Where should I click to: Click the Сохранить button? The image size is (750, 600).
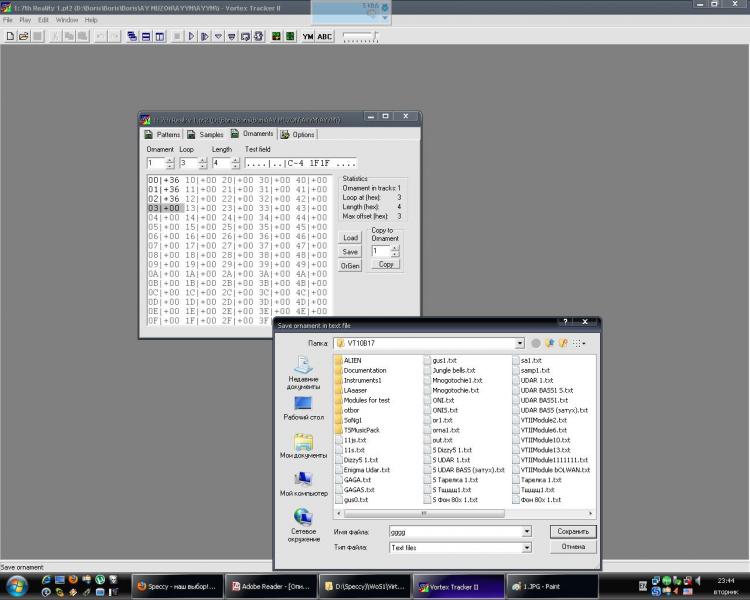(x=573, y=532)
